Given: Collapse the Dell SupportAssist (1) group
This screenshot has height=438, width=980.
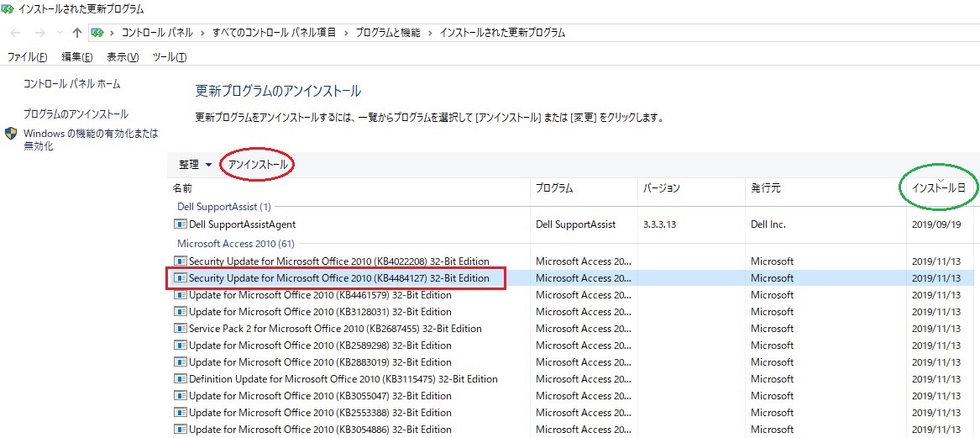Looking at the screenshot, I should click(223, 206).
